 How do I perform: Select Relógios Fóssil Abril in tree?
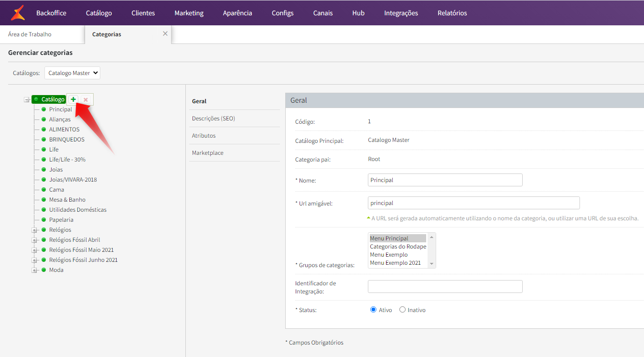[x=75, y=240]
